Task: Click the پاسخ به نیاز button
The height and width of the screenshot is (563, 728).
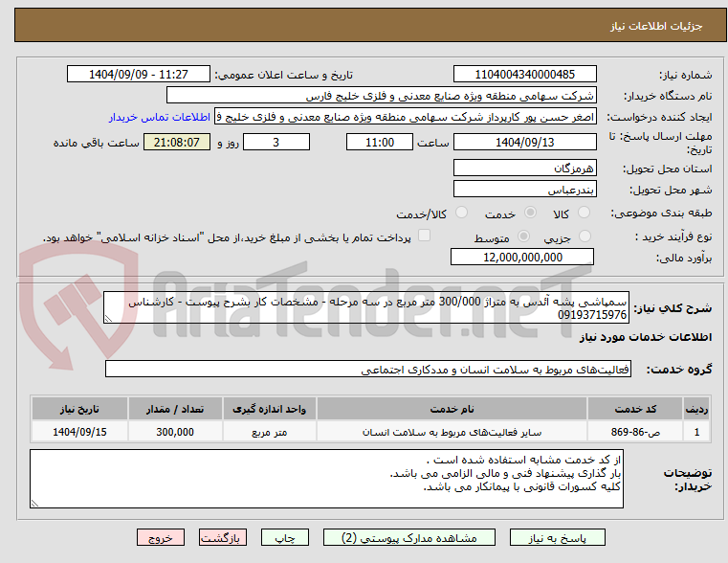Action: 557,537
